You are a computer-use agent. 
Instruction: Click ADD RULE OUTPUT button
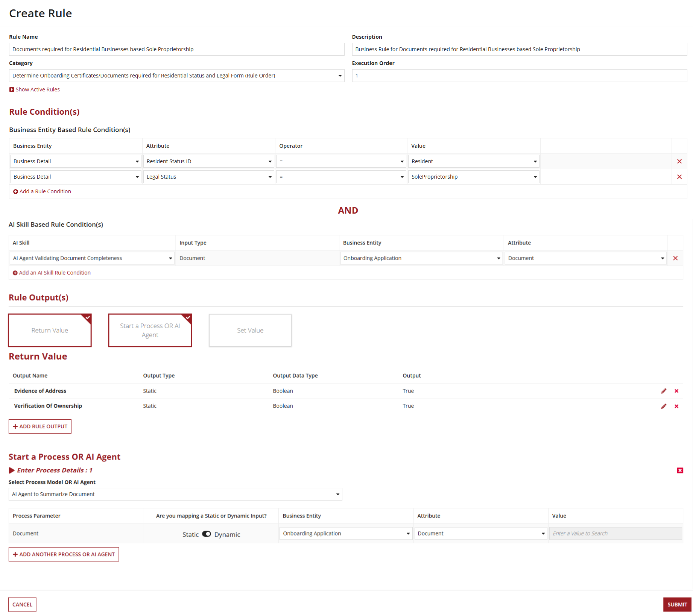click(x=40, y=426)
